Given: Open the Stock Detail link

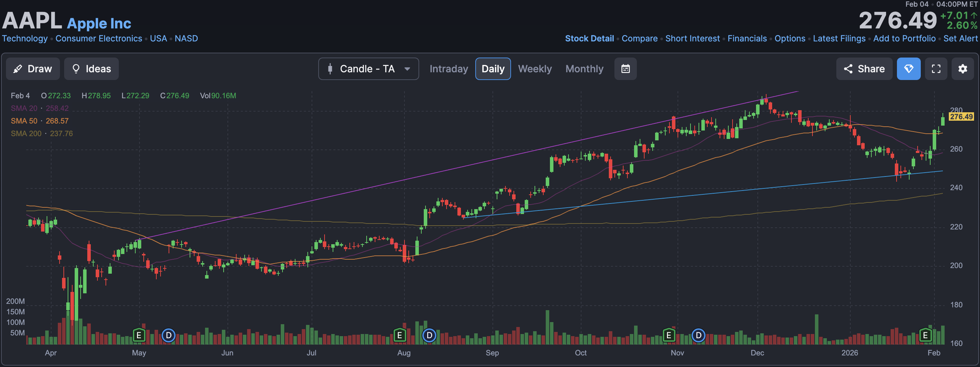Looking at the screenshot, I should point(589,39).
